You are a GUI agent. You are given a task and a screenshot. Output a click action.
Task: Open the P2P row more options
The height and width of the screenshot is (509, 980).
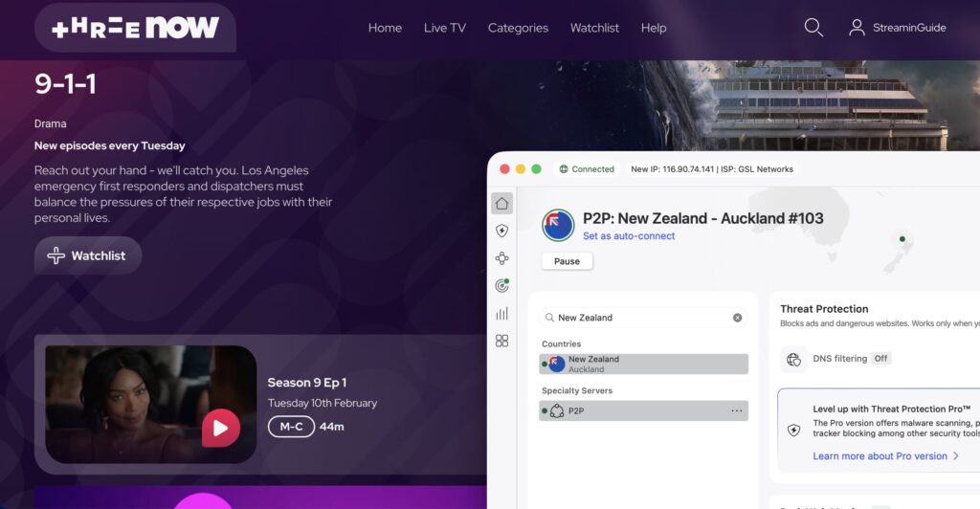click(x=737, y=410)
